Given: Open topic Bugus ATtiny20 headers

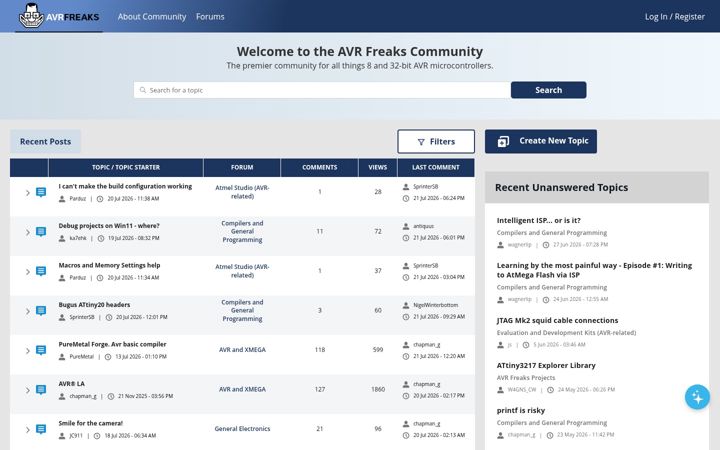Looking at the screenshot, I should pos(94,304).
